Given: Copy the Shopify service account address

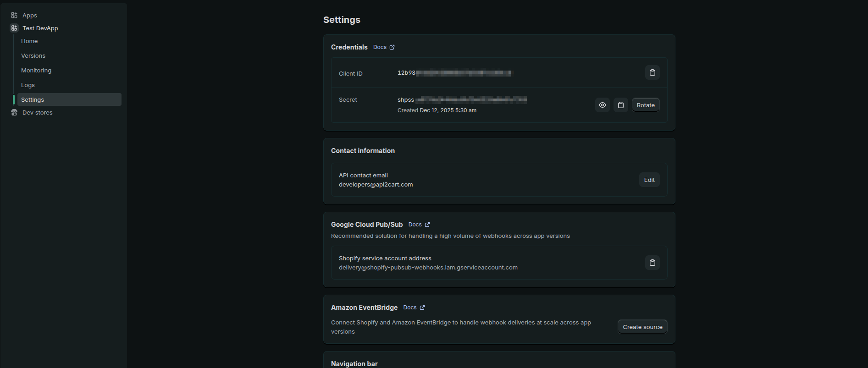Looking at the screenshot, I should click(x=652, y=263).
